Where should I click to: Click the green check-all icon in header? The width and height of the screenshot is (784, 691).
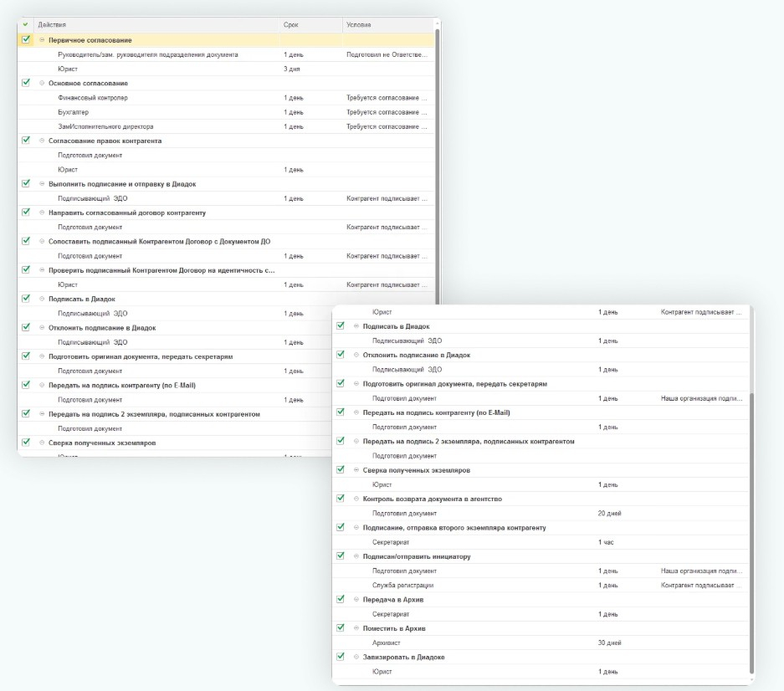[x=25, y=24]
